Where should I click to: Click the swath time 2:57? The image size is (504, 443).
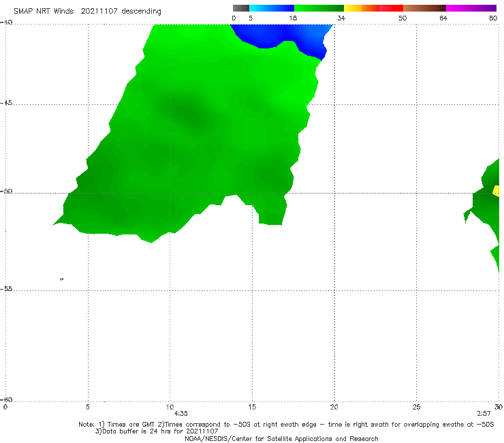coord(484,414)
